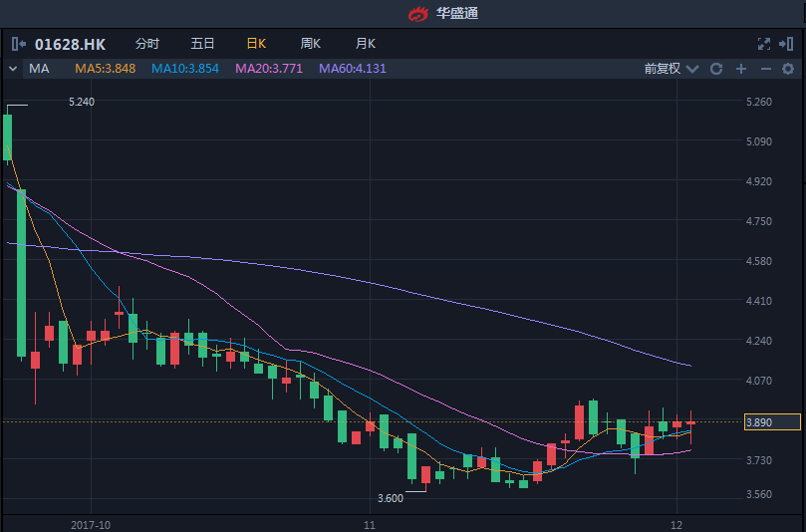
Task: Select the 日K daily candlestick tab
Action: [x=256, y=44]
